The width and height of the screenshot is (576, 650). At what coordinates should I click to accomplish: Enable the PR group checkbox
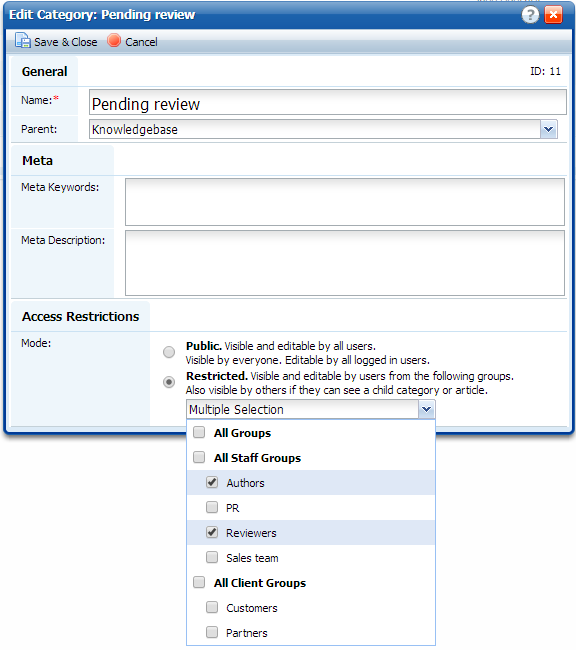[x=212, y=507]
